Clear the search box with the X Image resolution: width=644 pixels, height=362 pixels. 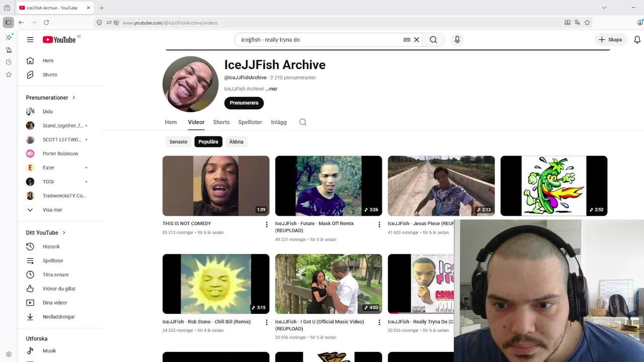coord(417,40)
